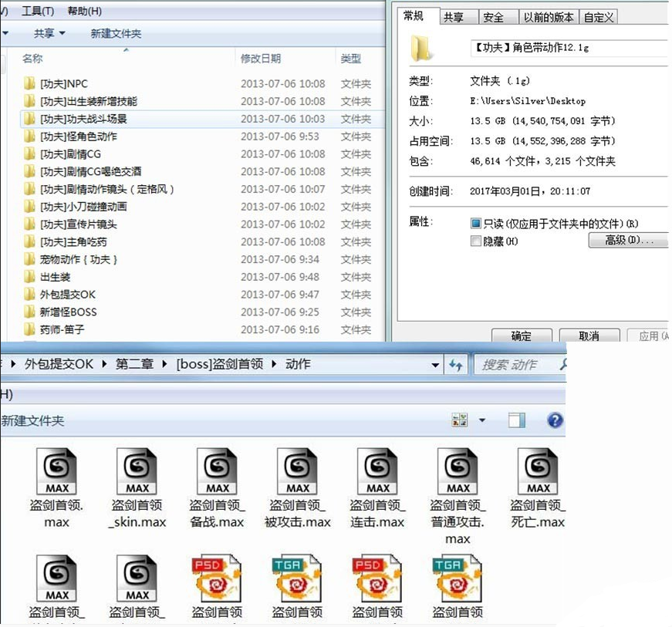Switch to the 安全 tab
The image size is (672, 627).
point(498,17)
